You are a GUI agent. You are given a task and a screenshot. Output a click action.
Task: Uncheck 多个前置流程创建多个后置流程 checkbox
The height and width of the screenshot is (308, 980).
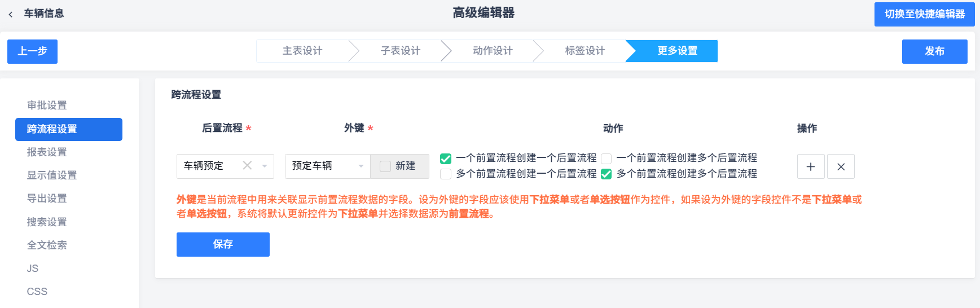(607, 174)
